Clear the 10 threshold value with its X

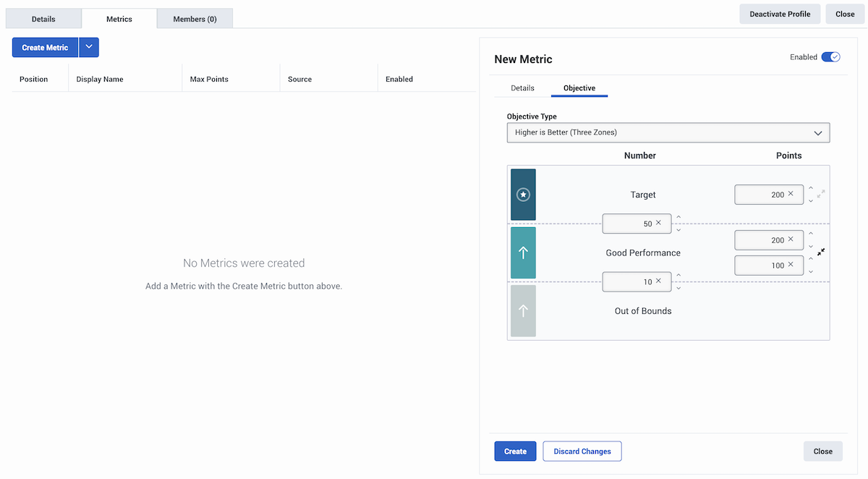pyautogui.click(x=658, y=281)
